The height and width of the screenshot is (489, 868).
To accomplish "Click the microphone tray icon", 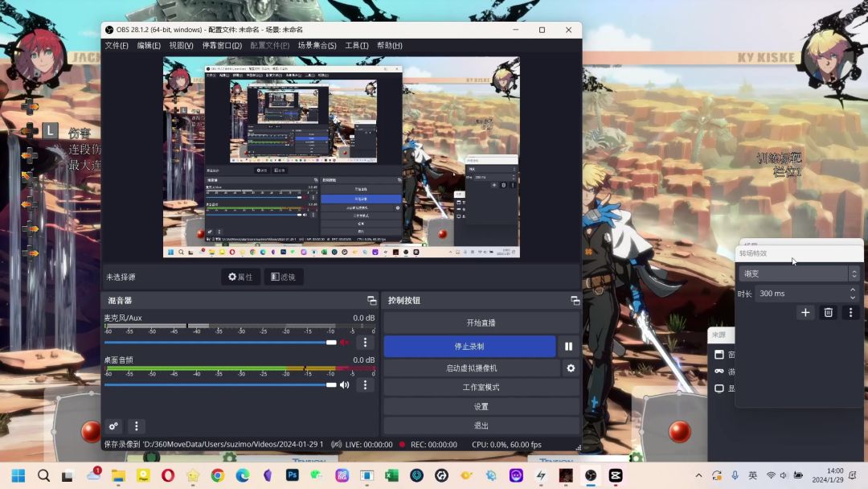I will point(735,475).
